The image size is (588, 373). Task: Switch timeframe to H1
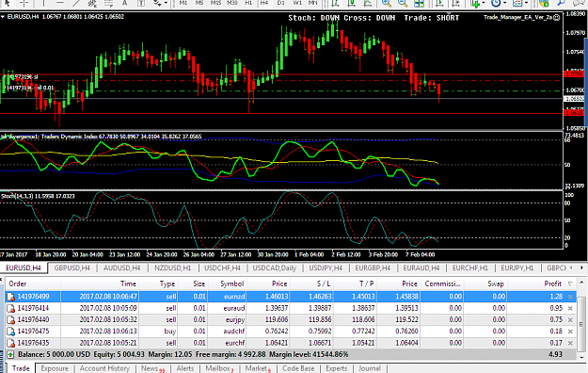coord(248,3)
